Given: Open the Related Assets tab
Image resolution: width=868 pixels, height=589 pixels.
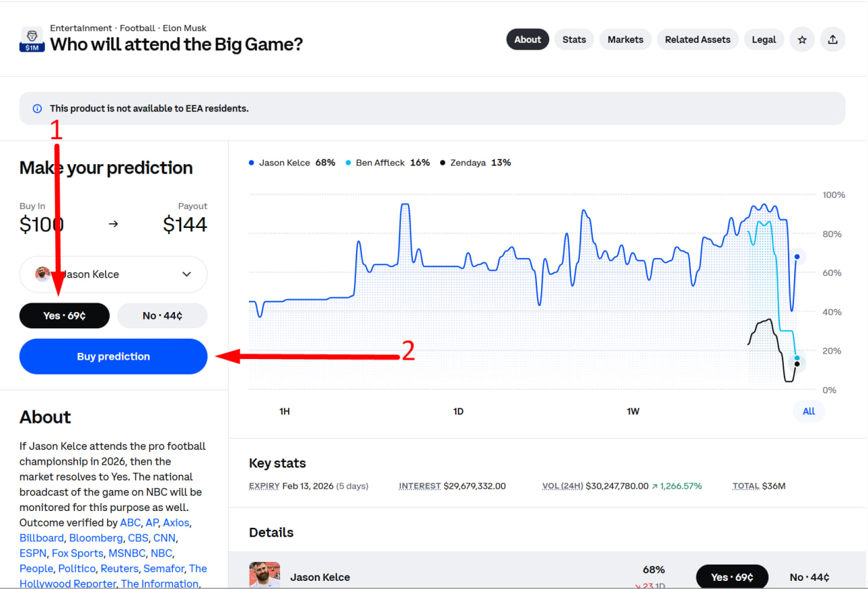Looking at the screenshot, I should (697, 39).
